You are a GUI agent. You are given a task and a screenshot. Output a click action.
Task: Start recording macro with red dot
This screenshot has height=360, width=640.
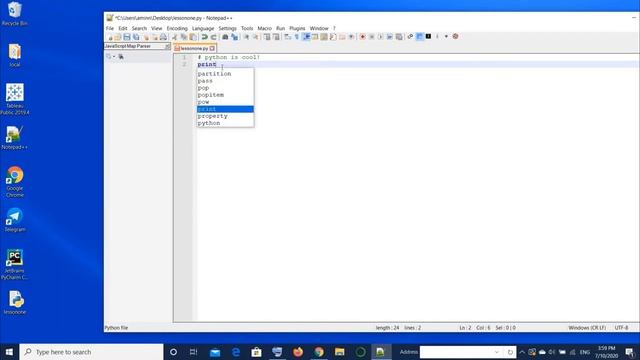362,37
